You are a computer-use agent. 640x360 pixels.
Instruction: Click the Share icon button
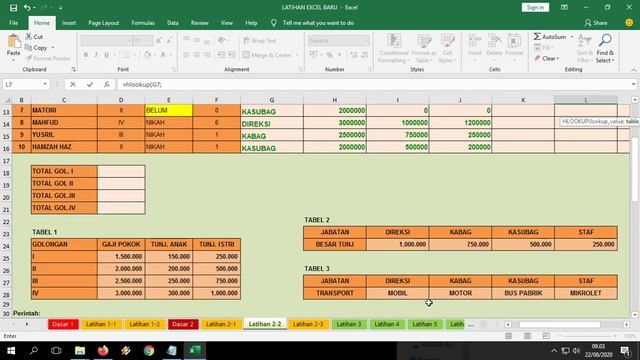596,23
